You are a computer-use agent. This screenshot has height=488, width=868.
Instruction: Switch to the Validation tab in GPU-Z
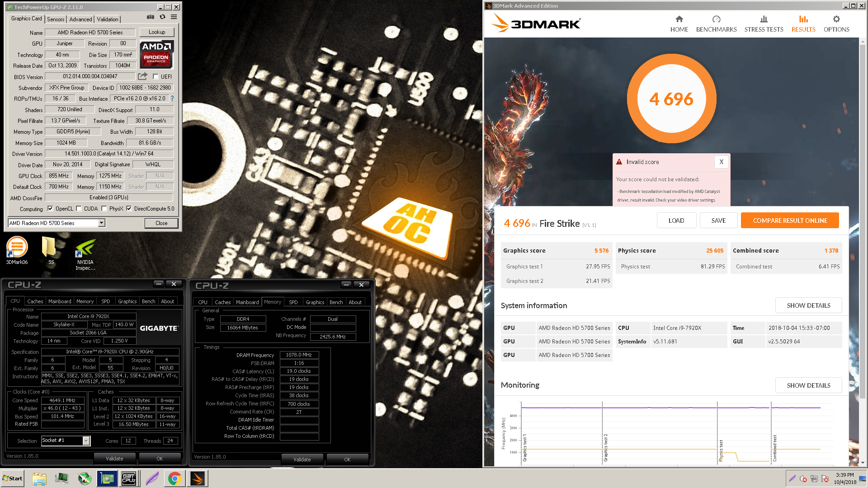click(108, 19)
